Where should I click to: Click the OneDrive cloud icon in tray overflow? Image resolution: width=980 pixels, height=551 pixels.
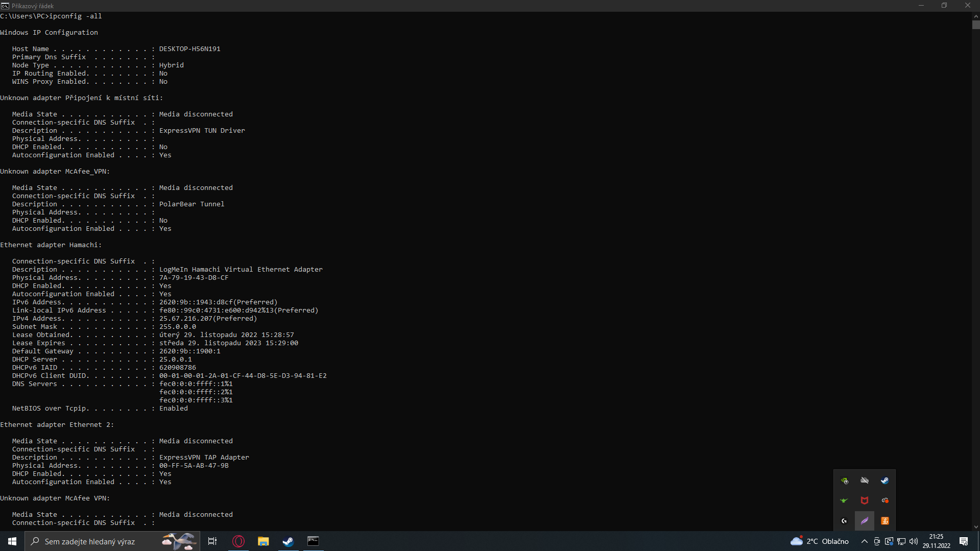click(865, 481)
